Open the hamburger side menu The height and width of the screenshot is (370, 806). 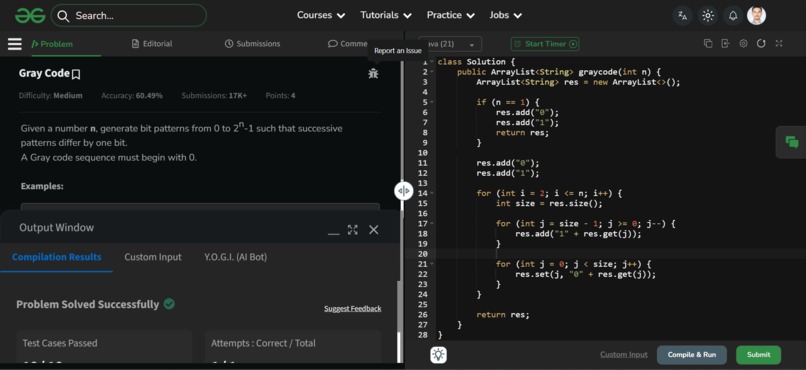(14, 44)
